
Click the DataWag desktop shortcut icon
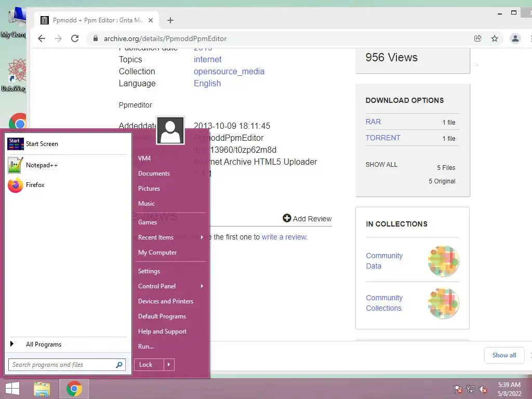[x=14, y=75]
